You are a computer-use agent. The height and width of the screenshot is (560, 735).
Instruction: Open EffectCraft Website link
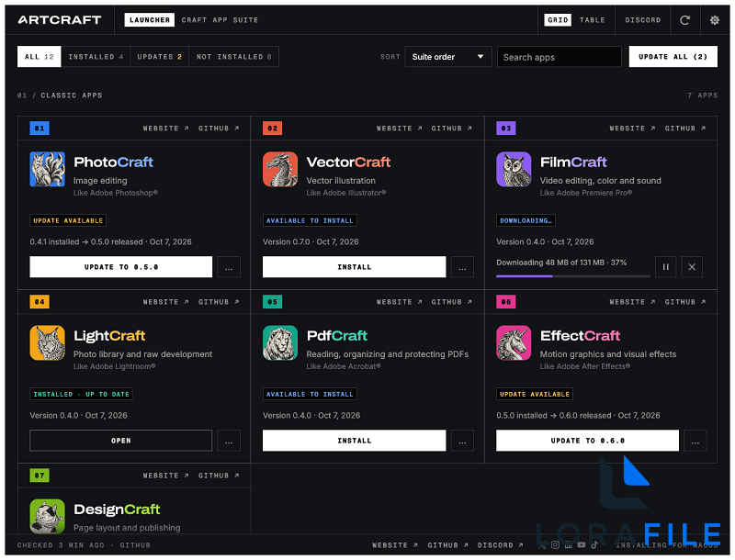[x=632, y=302]
